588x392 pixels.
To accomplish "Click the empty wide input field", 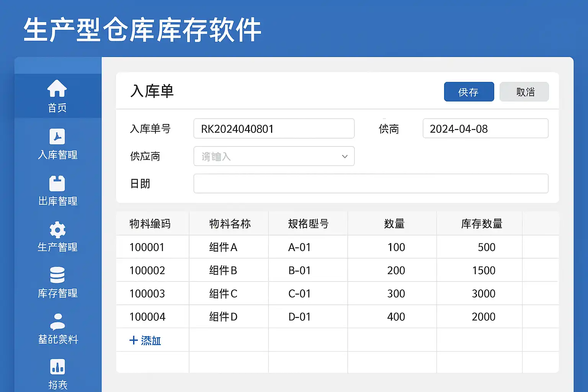I will coord(371,184).
